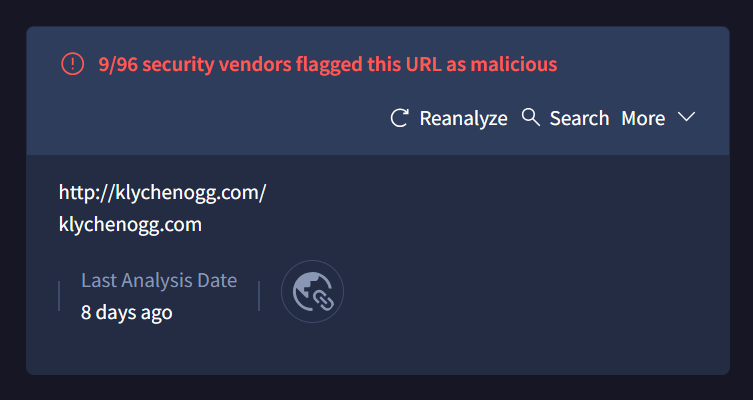This screenshot has height=400, width=753.
Task: Click the Last Analysis Date label
Action: coord(159,280)
